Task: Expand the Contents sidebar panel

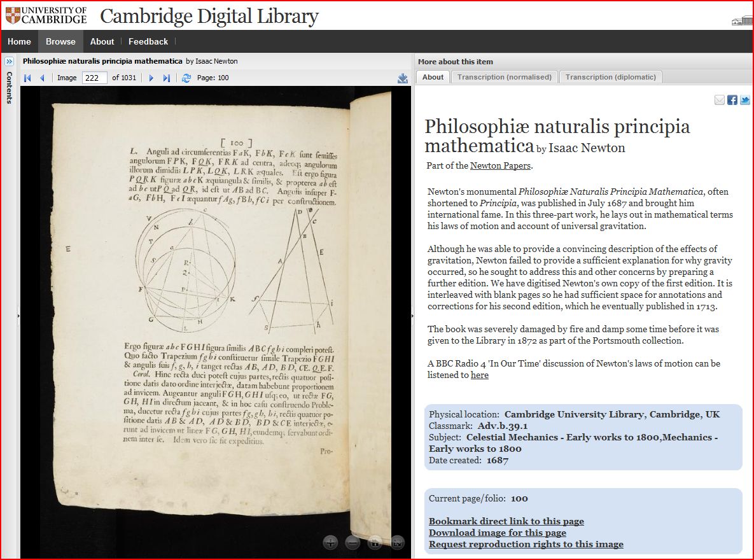Action: coord(9,62)
